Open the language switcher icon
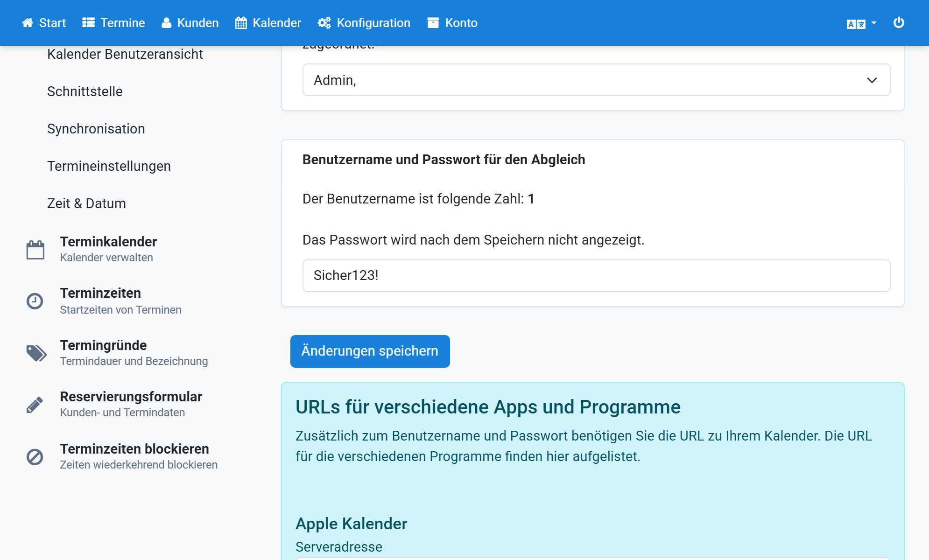 point(856,24)
